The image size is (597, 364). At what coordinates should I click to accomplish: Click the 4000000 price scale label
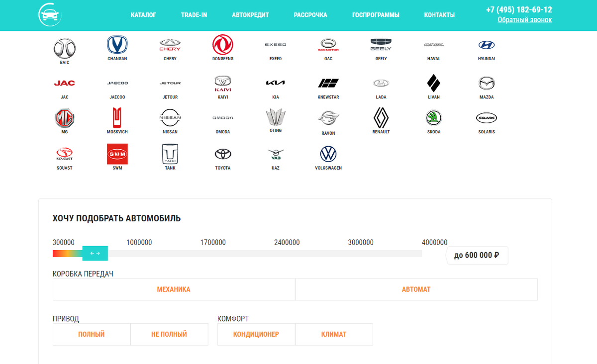coord(434,243)
